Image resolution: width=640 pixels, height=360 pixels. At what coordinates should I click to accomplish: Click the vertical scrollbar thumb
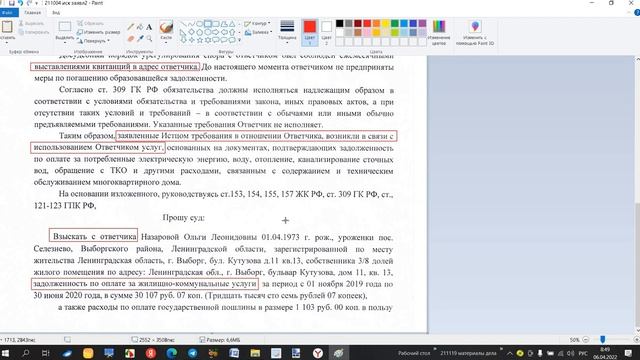tap(637, 265)
